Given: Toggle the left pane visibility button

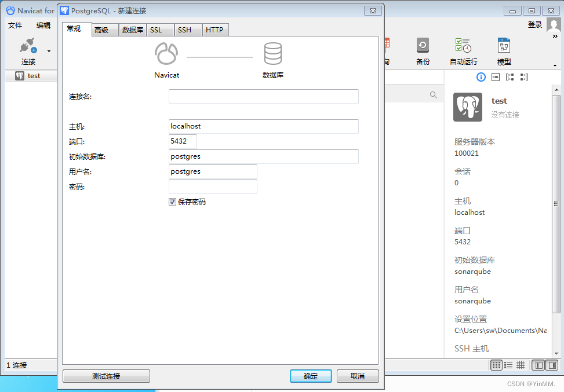Looking at the screenshot, I should pos(538,365).
